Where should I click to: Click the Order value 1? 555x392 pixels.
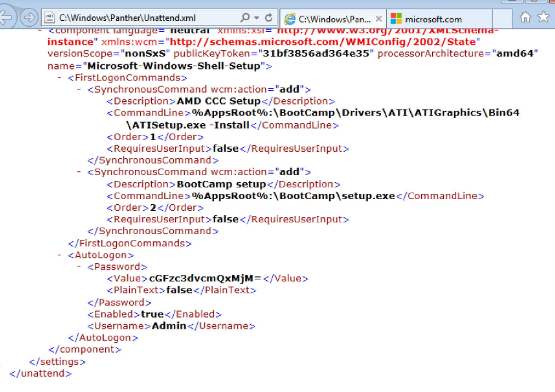(x=153, y=137)
